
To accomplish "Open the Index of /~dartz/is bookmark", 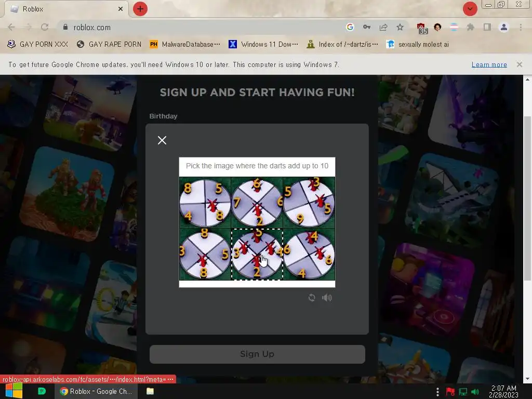I will tap(342, 45).
